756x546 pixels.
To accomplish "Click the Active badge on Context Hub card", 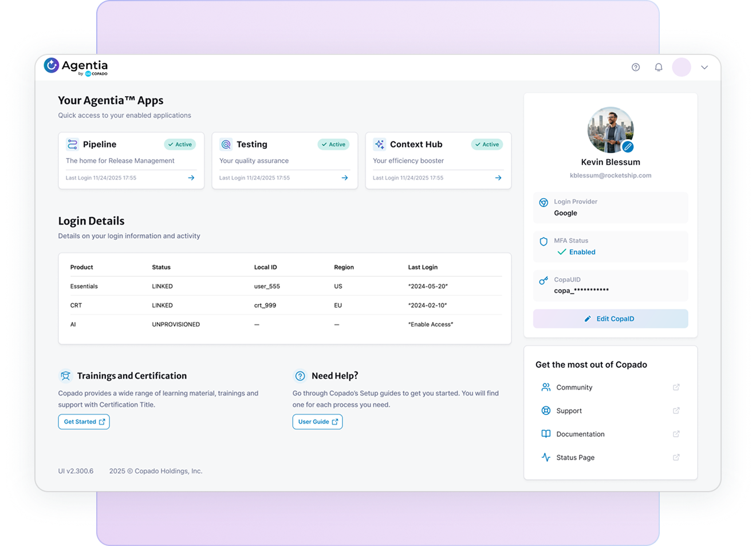I will (487, 144).
